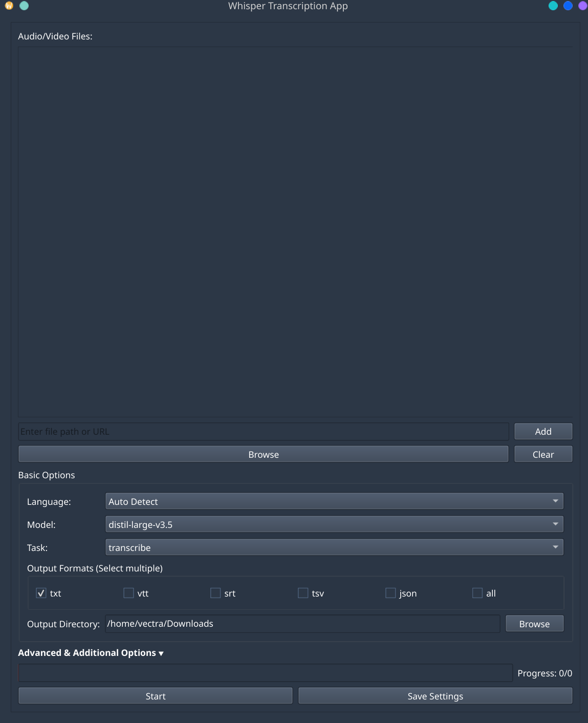Enable the vtt output format
Screen dimensions: 588x723
(x=128, y=593)
